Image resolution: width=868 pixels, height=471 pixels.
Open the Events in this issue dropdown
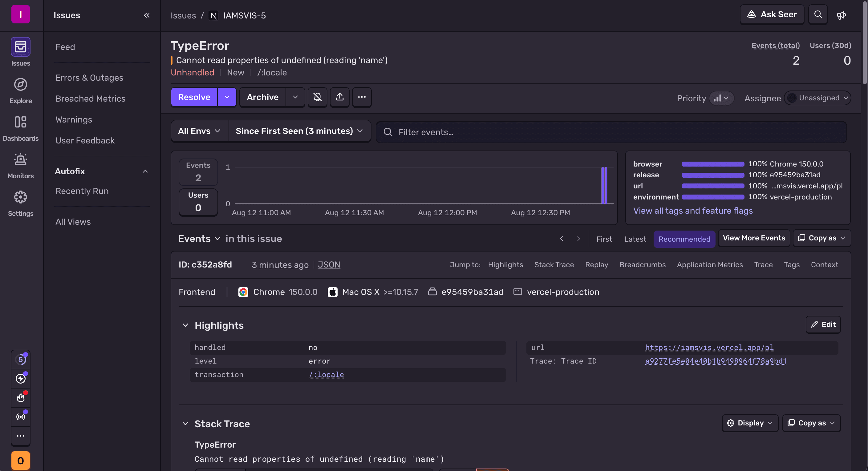click(x=199, y=239)
